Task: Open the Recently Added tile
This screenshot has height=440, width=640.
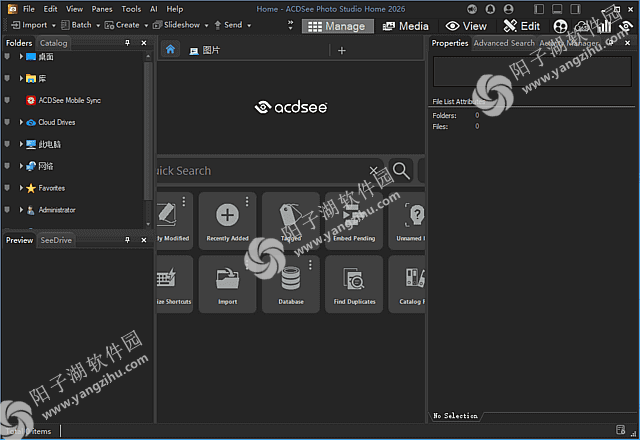Action: click(x=227, y=220)
